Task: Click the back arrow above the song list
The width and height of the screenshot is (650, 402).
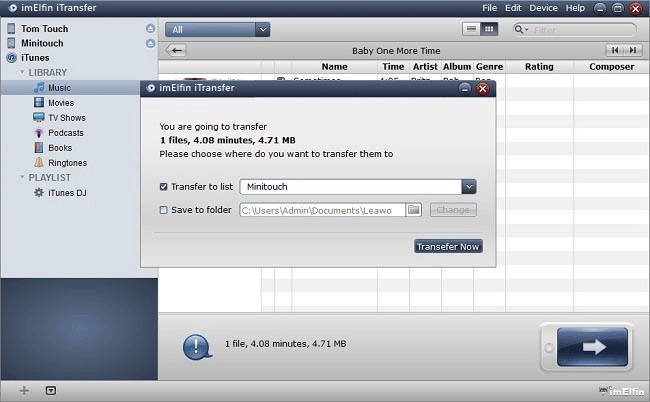Action: tap(177, 50)
